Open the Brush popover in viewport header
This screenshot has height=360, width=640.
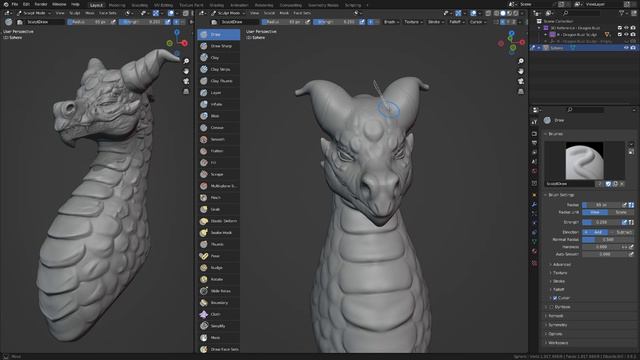[x=391, y=22]
